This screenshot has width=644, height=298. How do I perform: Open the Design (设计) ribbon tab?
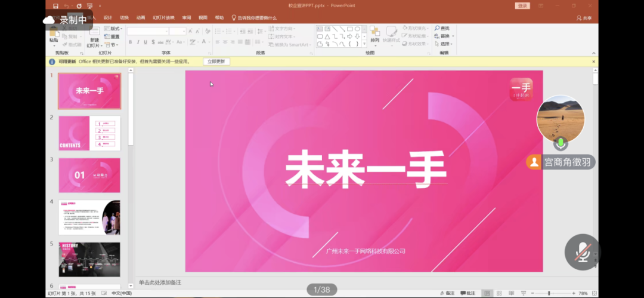pyautogui.click(x=108, y=18)
